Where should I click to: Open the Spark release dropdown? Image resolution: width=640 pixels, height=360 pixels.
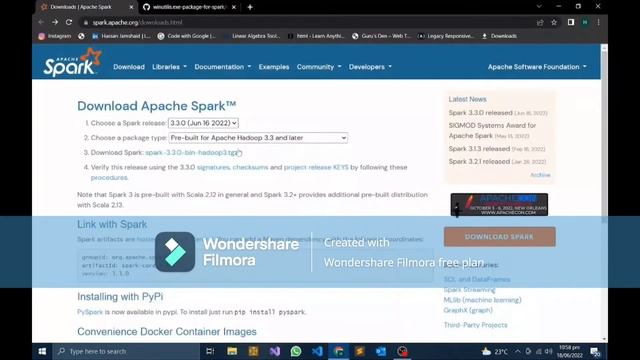point(203,123)
